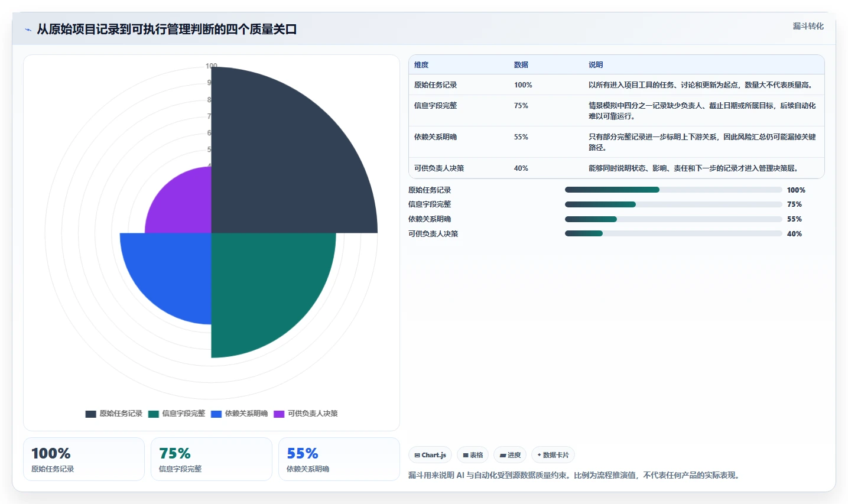Click the 表格 tag chip
This screenshot has width=848, height=504.
pos(473,455)
